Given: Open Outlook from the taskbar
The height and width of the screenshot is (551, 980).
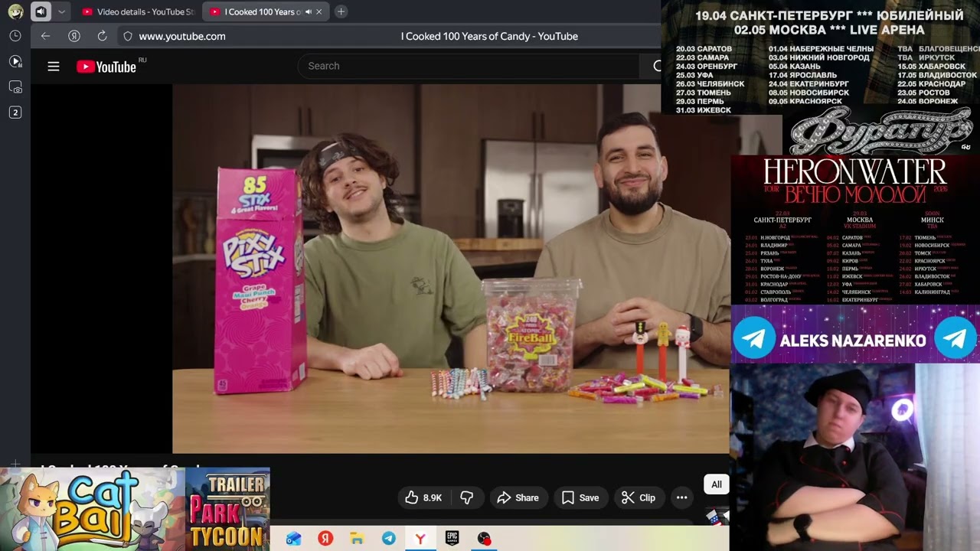Looking at the screenshot, I should point(293,539).
